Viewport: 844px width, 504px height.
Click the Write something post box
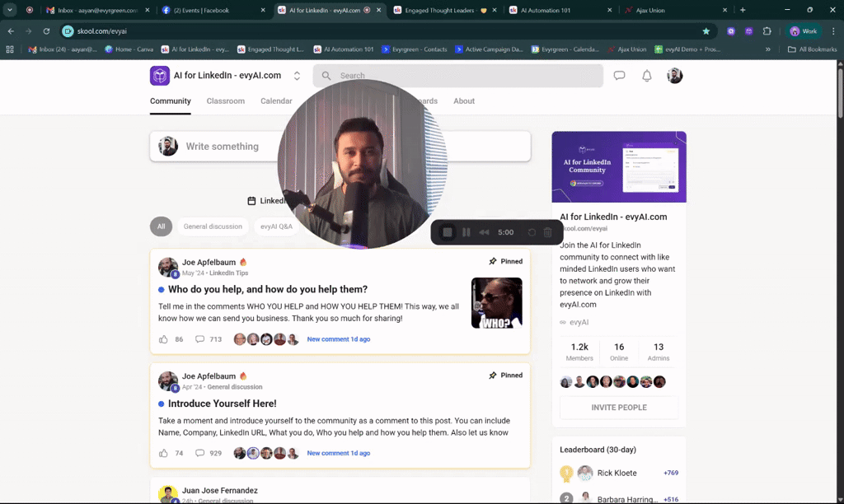coord(340,147)
